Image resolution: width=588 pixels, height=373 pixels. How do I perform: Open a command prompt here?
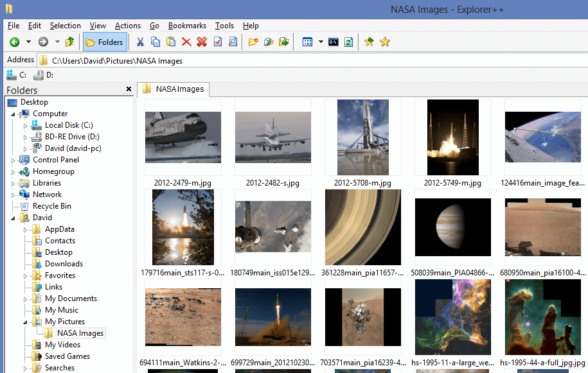coord(334,42)
